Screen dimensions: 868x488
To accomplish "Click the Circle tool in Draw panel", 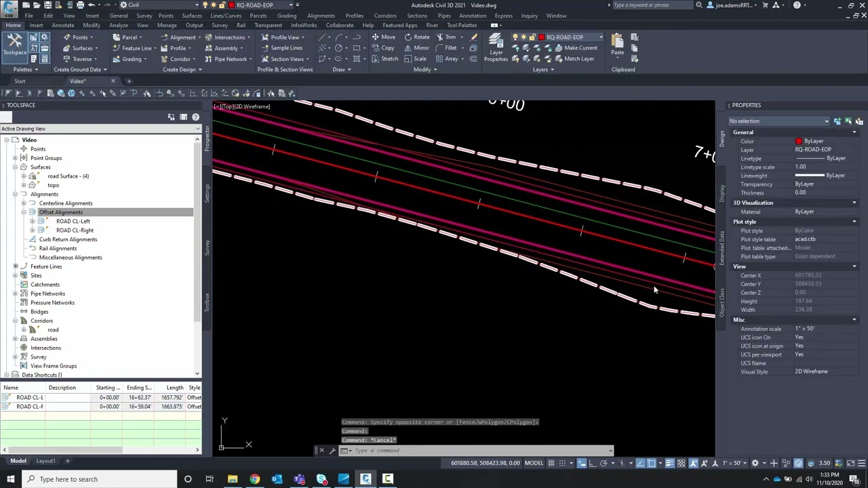I will pos(339,48).
